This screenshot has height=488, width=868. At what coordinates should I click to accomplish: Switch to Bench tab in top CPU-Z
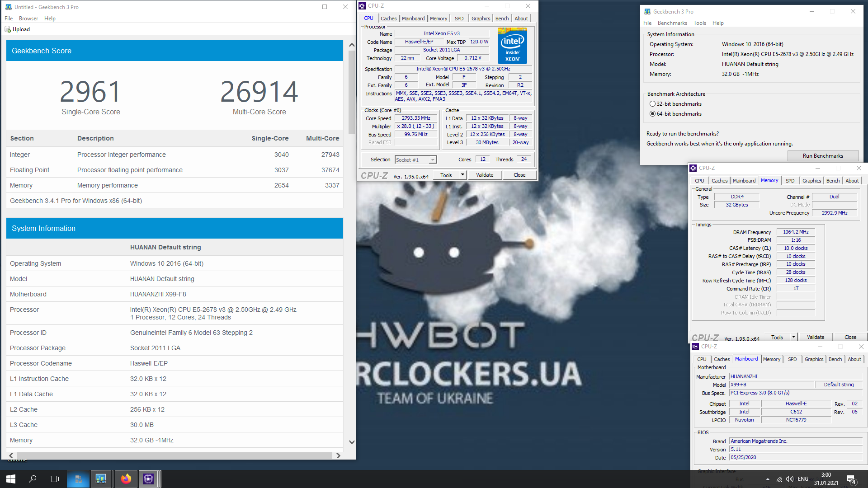tap(502, 19)
